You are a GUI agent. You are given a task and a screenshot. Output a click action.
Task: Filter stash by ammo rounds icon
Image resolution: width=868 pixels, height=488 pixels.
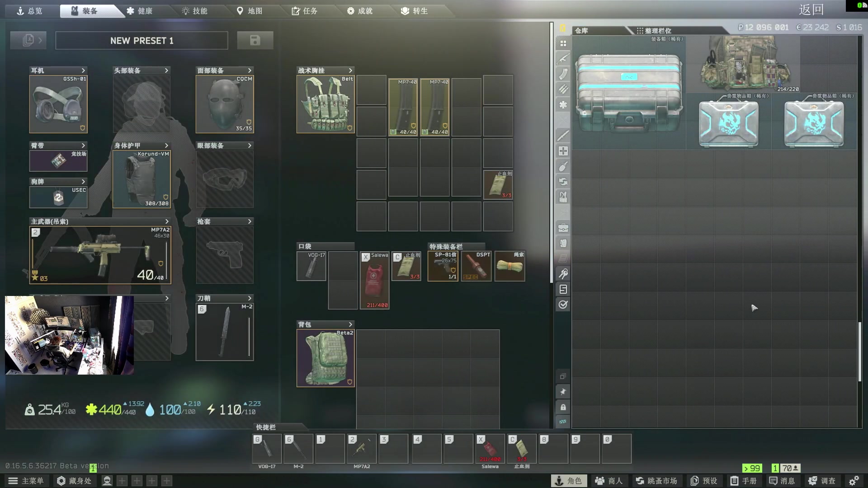563,89
